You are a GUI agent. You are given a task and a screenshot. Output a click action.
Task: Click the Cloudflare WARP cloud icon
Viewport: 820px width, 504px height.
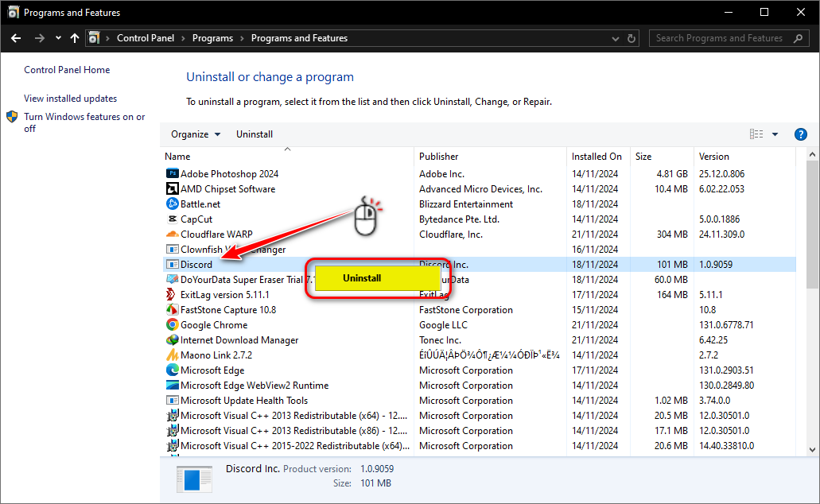[172, 235]
